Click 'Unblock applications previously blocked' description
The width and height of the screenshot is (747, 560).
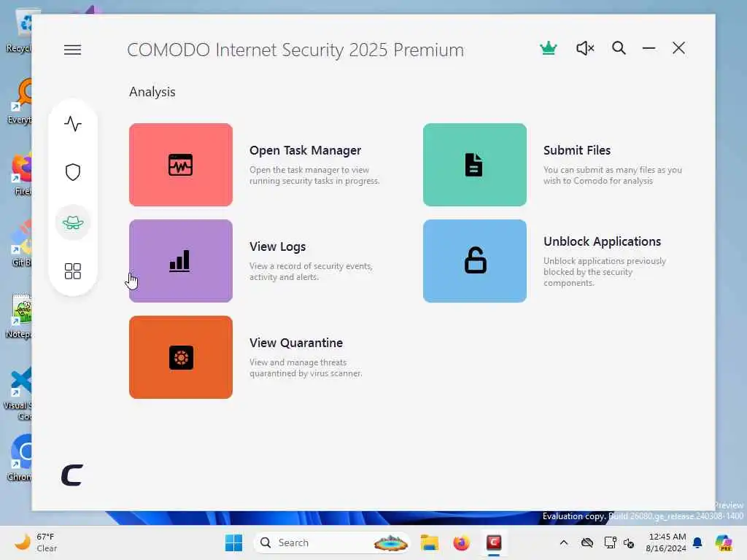(x=605, y=272)
